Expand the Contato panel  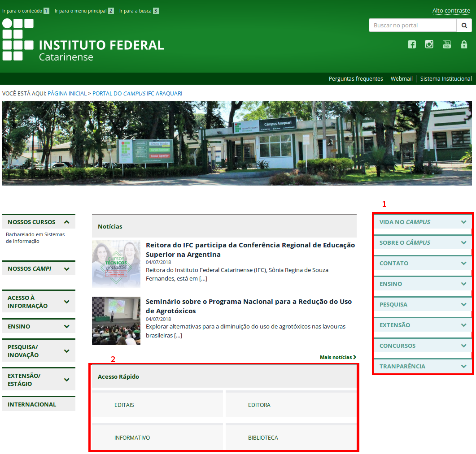(x=463, y=263)
